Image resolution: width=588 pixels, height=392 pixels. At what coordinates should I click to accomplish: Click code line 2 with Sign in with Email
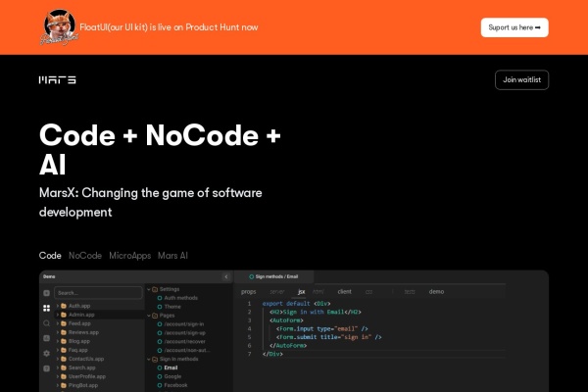point(315,312)
